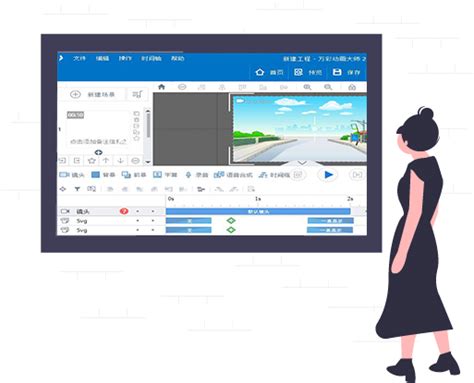
Task: Click the filter funnel icon in timeline
Action: pos(77,189)
